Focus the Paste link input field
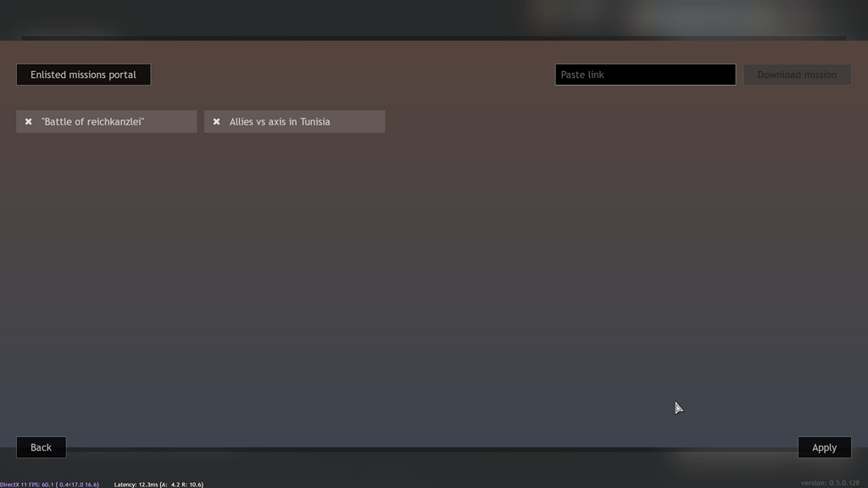The width and height of the screenshot is (868, 488). [x=645, y=75]
